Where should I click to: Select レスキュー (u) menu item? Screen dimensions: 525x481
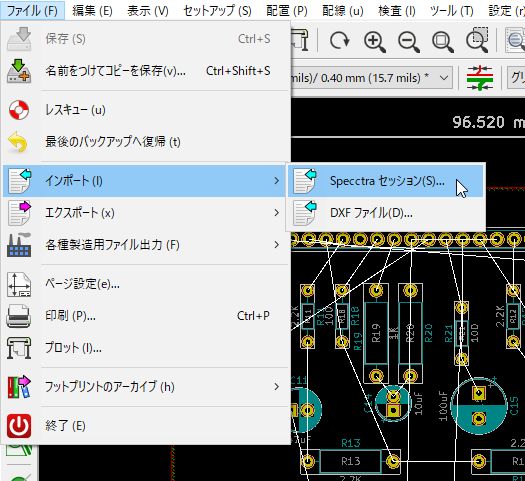(145, 110)
